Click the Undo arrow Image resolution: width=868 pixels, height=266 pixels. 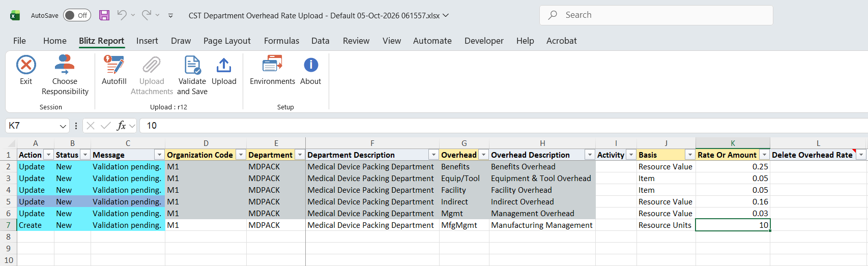(x=122, y=15)
